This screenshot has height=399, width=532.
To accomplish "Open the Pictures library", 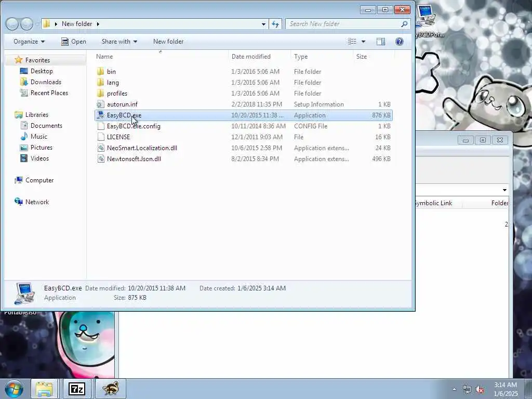I will point(42,147).
